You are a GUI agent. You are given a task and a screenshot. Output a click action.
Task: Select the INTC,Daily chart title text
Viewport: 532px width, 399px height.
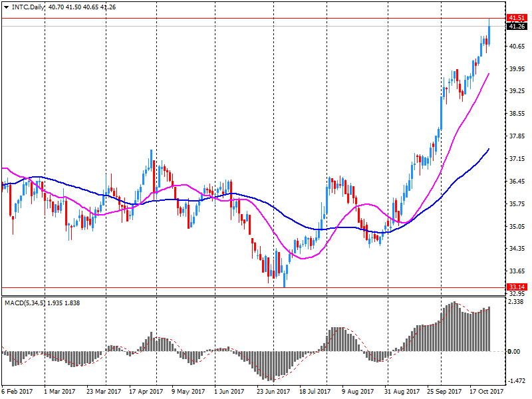point(28,7)
